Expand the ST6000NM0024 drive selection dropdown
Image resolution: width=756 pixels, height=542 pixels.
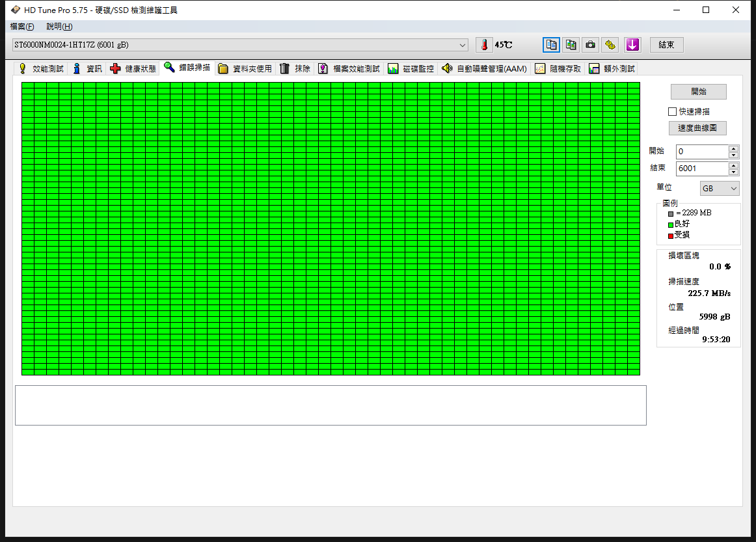pyautogui.click(x=463, y=45)
